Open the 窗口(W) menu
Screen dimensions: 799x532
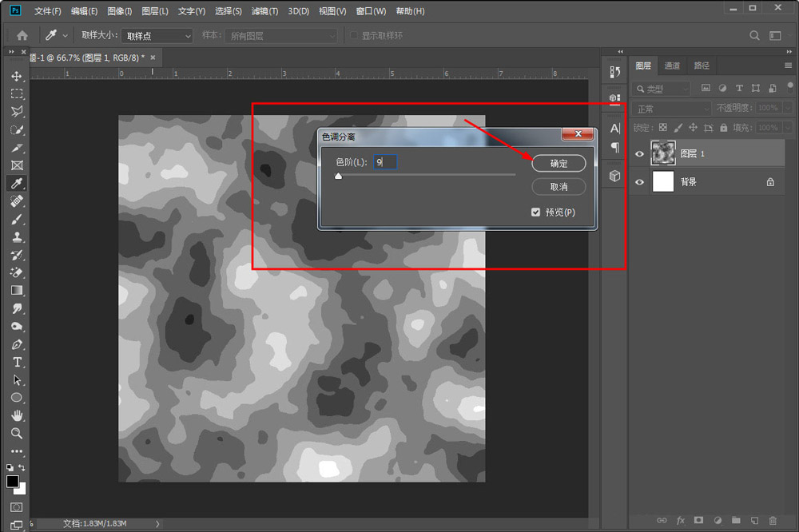pos(371,10)
